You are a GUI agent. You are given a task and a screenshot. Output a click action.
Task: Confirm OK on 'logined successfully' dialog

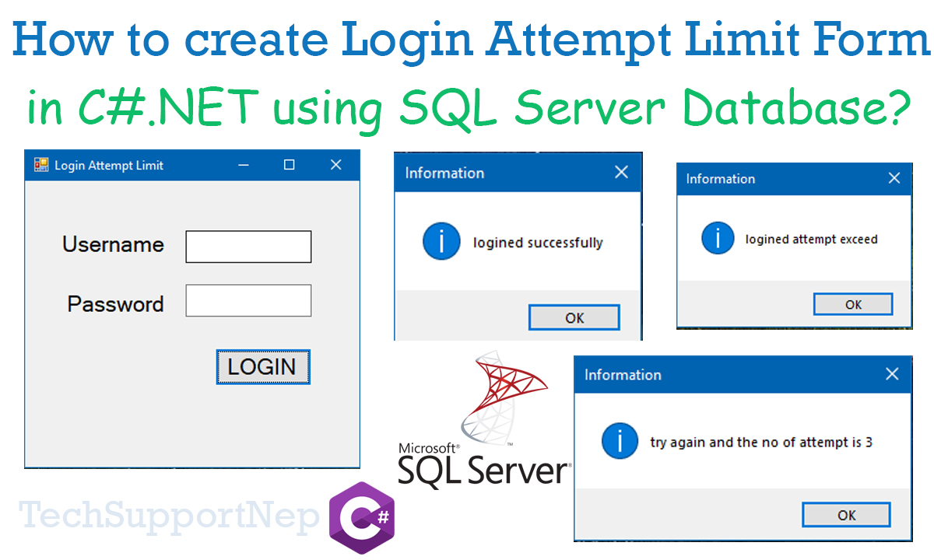point(574,317)
